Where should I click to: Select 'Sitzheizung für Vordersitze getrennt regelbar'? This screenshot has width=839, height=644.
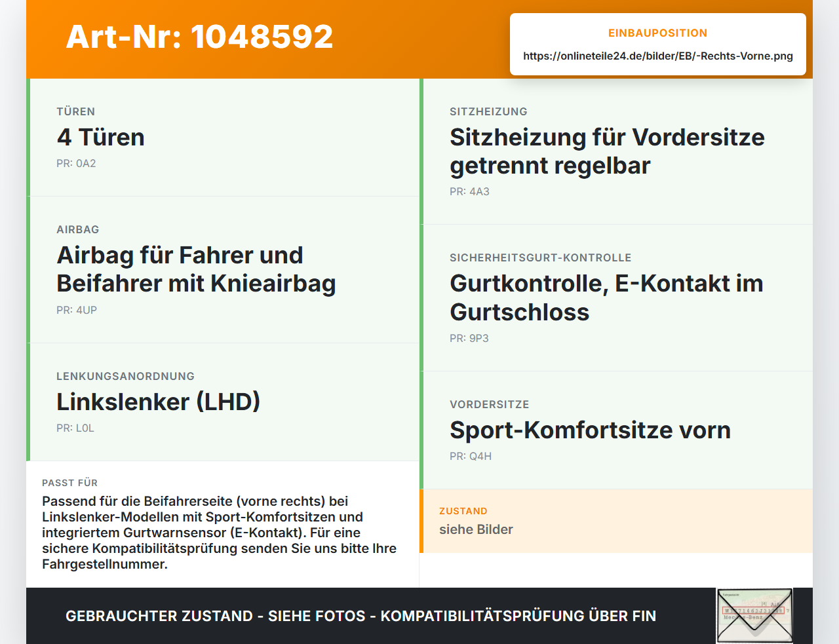pos(607,151)
